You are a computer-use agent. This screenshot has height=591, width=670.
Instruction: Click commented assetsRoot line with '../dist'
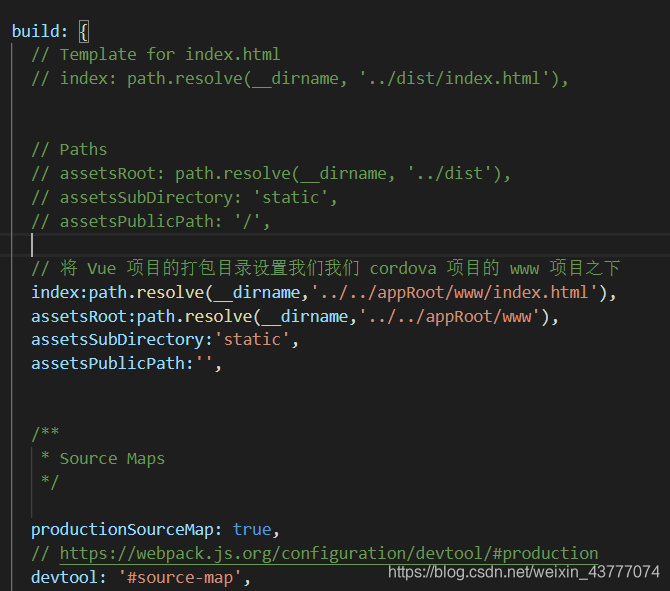[271, 174]
